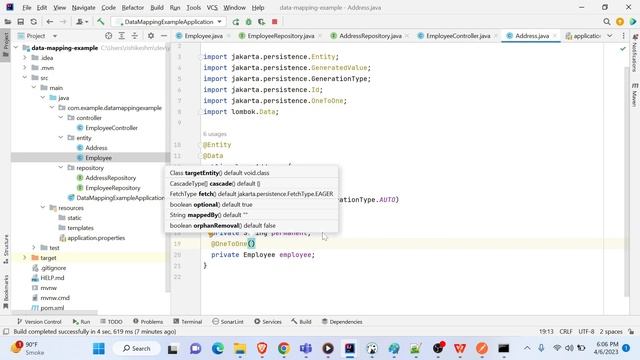Viewport: 640px width, 360px height.
Task: Click the Select Opened File target icon
Action: 109,36
